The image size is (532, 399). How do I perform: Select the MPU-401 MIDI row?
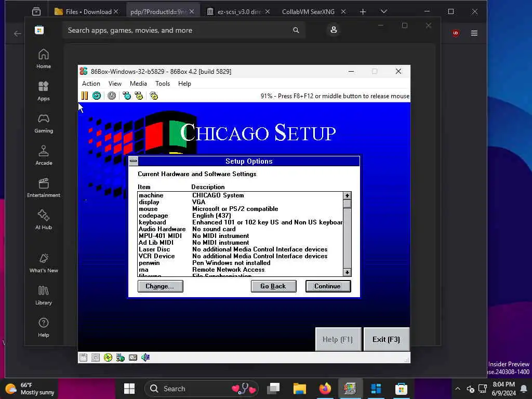(x=240, y=236)
